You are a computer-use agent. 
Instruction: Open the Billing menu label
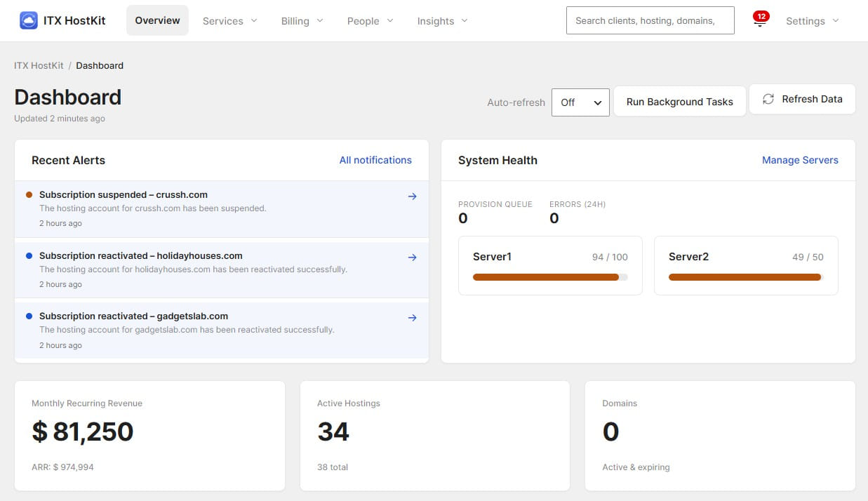(295, 21)
